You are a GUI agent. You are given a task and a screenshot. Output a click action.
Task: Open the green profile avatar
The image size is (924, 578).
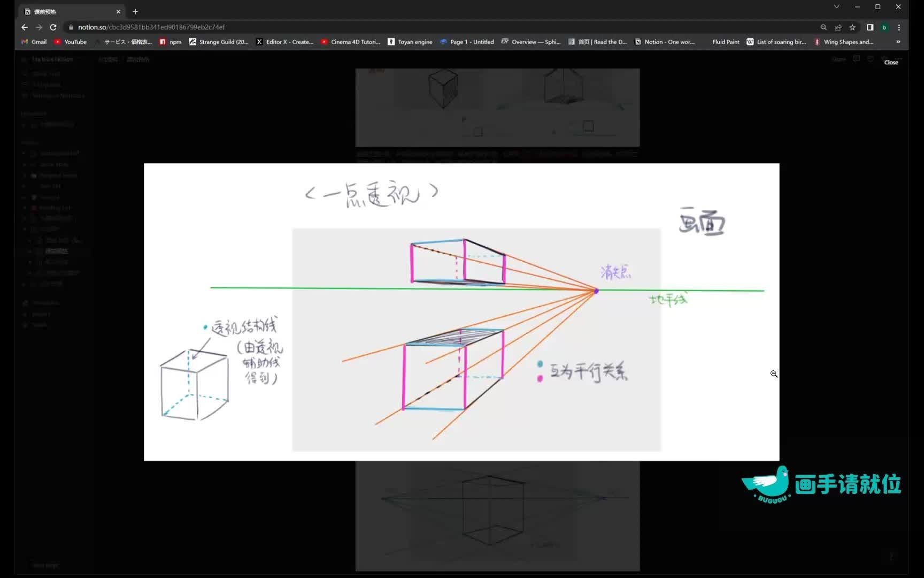[884, 27]
